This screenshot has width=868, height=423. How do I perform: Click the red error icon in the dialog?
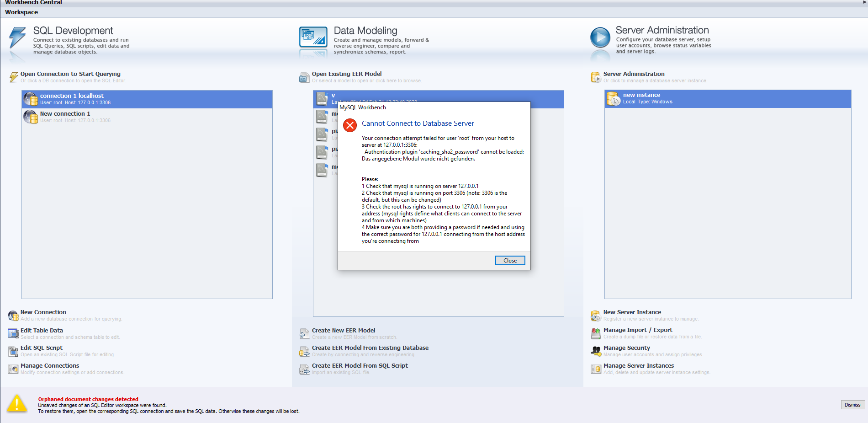350,125
